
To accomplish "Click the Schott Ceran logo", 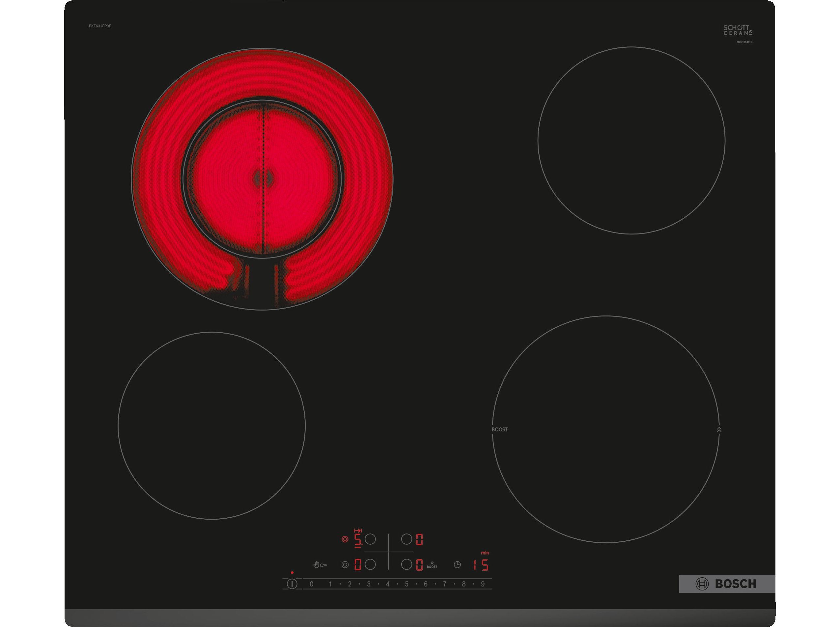I will [x=737, y=30].
